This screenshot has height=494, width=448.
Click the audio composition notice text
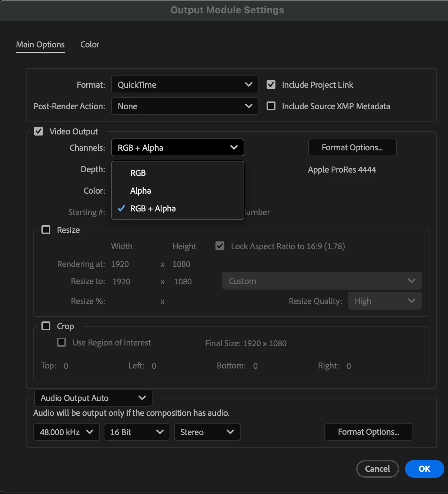131,413
